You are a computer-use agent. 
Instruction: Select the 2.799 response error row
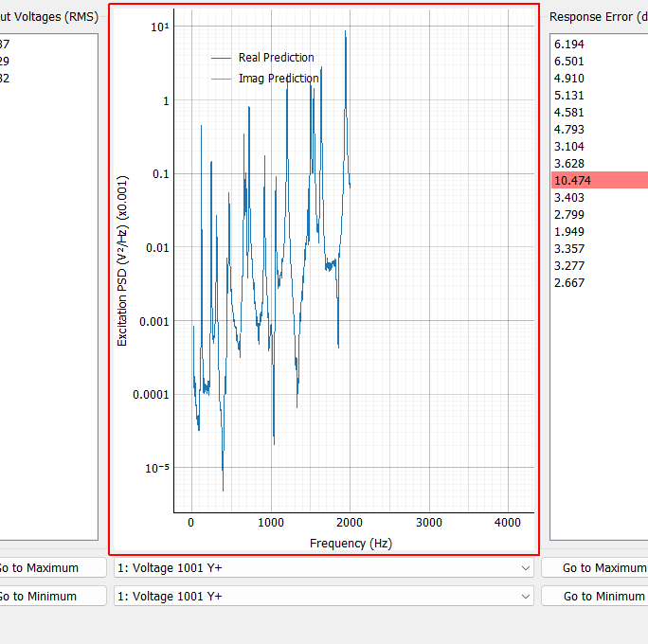(x=600, y=214)
